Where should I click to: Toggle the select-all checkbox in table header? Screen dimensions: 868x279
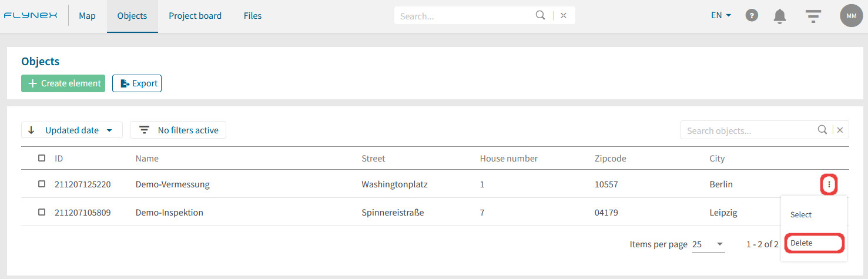42,158
